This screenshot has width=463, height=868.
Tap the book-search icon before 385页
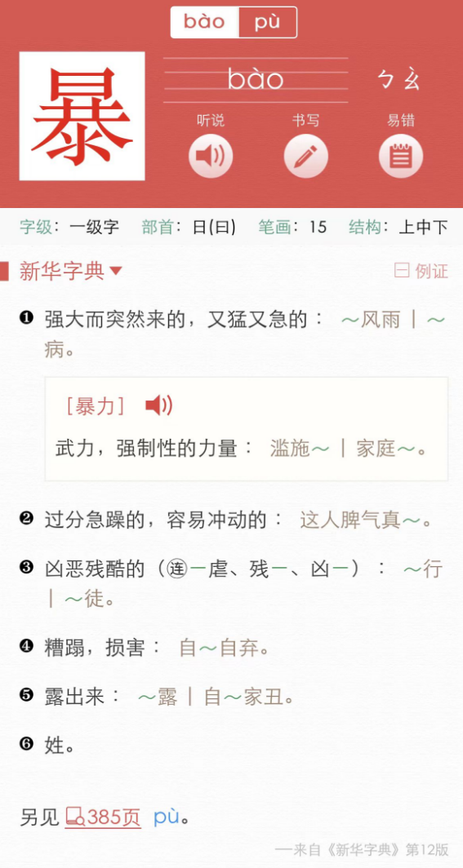(75, 817)
